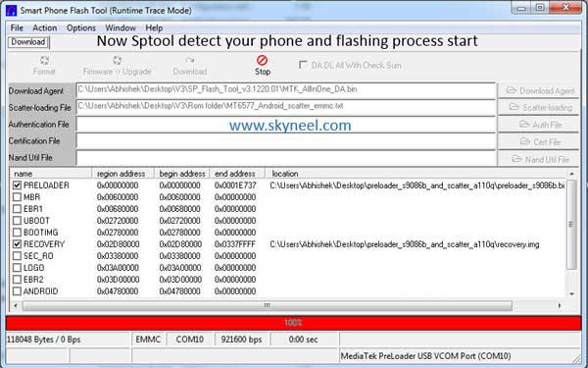Click the begin address column header
The height and width of the screenshot is (368, 588).
pyautogui.click(x=182, y=174)
